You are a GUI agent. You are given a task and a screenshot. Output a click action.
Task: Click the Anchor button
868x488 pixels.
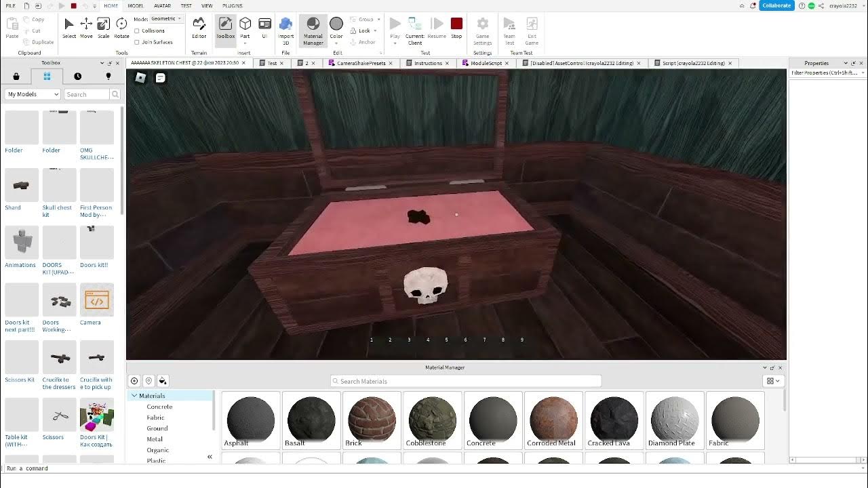click(x=363, y=42)
